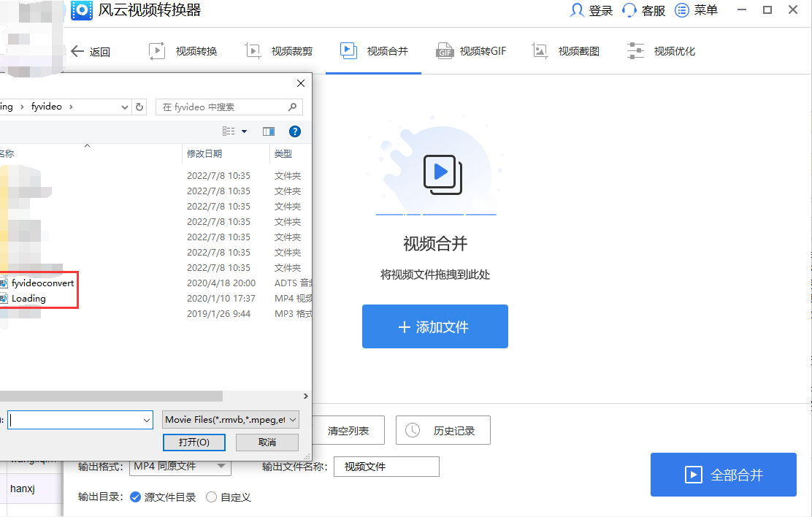Sort by 类型 column header

pos(283,154)
